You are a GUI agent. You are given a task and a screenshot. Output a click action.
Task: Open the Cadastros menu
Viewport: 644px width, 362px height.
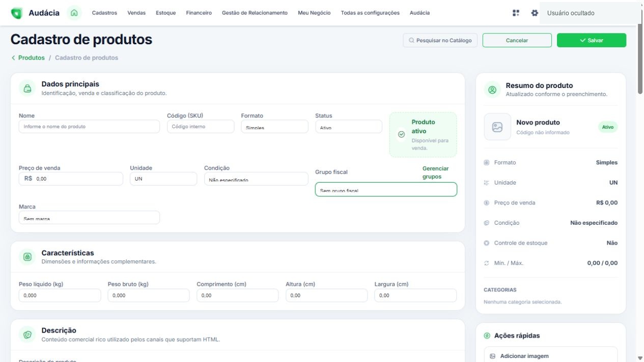pyautogui.click(x=104, y=13)
